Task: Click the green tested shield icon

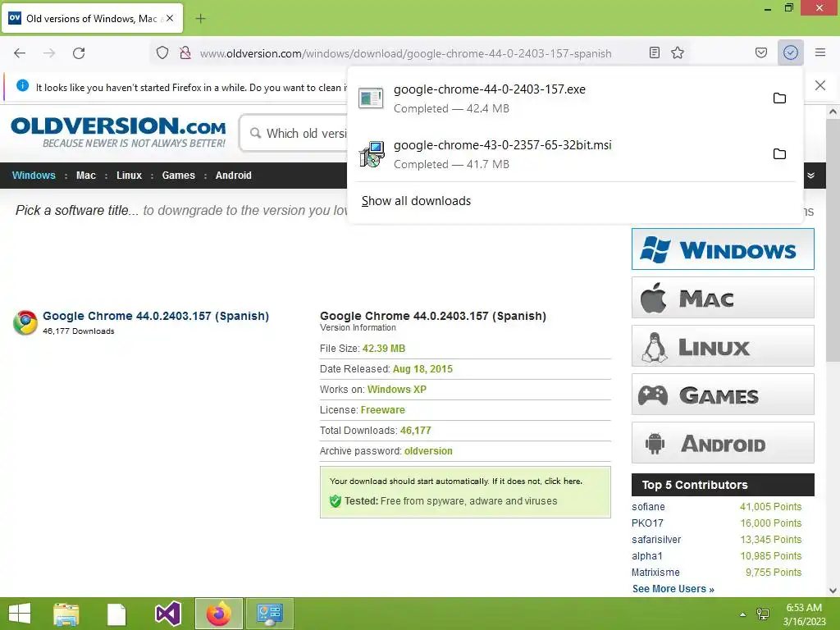Action: (x=336, y=501)
